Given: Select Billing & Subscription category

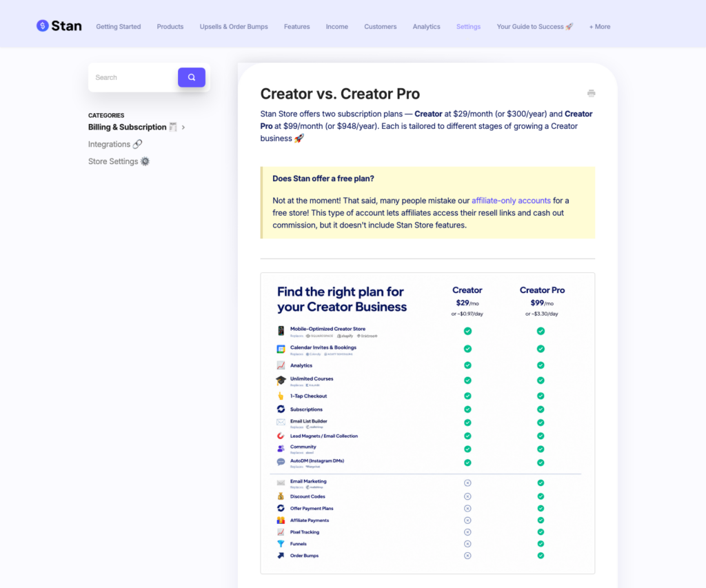Looking at the screenshot, I should click(x=132, y=127).
